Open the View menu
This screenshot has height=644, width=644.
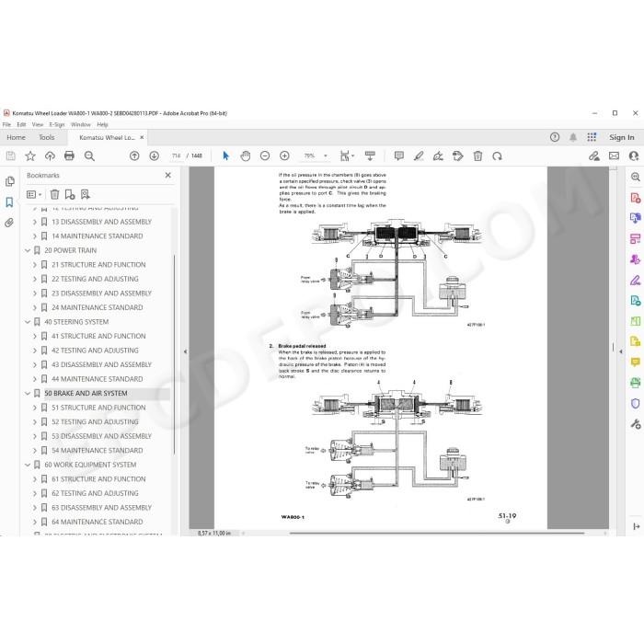[38, 124]
